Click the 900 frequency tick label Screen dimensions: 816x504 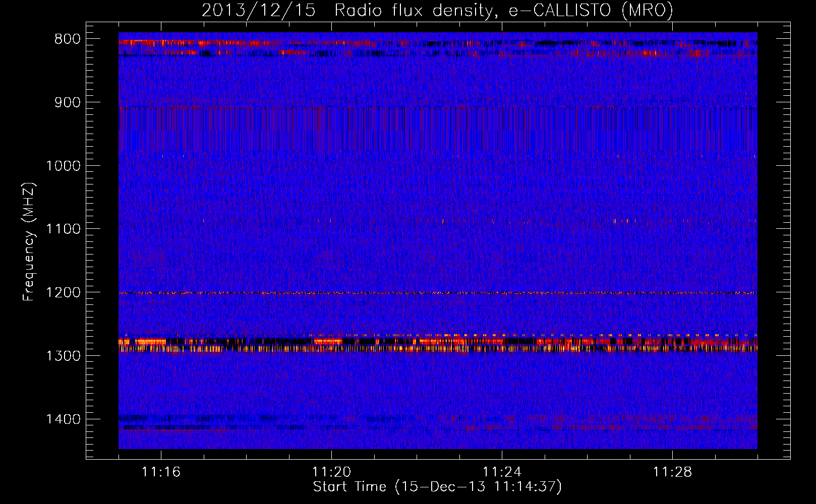tap(68, 102)
